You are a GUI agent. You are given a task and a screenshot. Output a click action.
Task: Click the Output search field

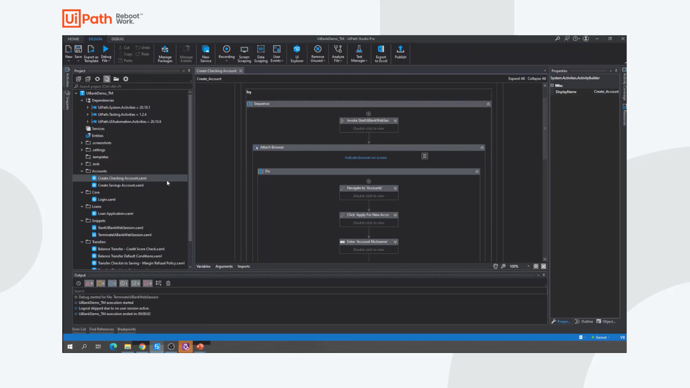[310, 291]
